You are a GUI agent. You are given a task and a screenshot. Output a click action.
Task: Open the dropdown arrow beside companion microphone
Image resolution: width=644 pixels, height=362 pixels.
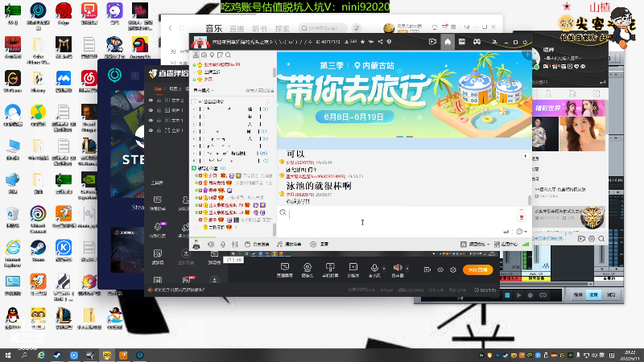click(384, 269)
